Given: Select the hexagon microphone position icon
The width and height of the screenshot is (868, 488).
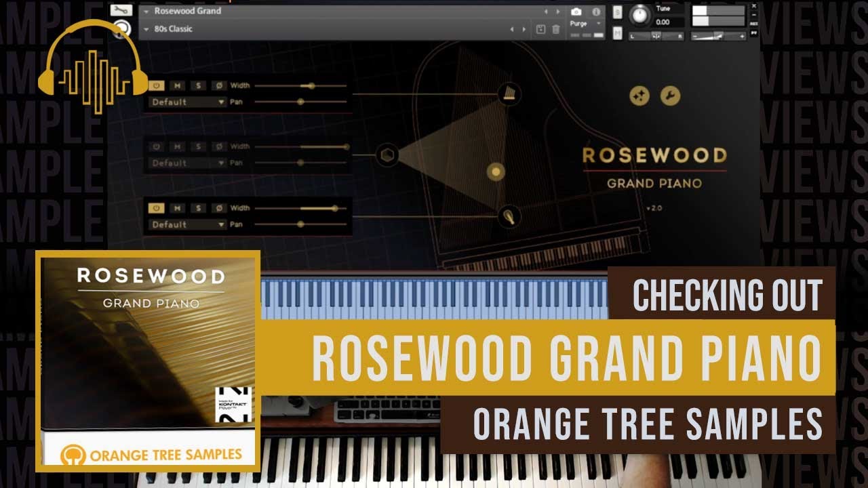Looking at the screenshot, I should pos(387,155).
